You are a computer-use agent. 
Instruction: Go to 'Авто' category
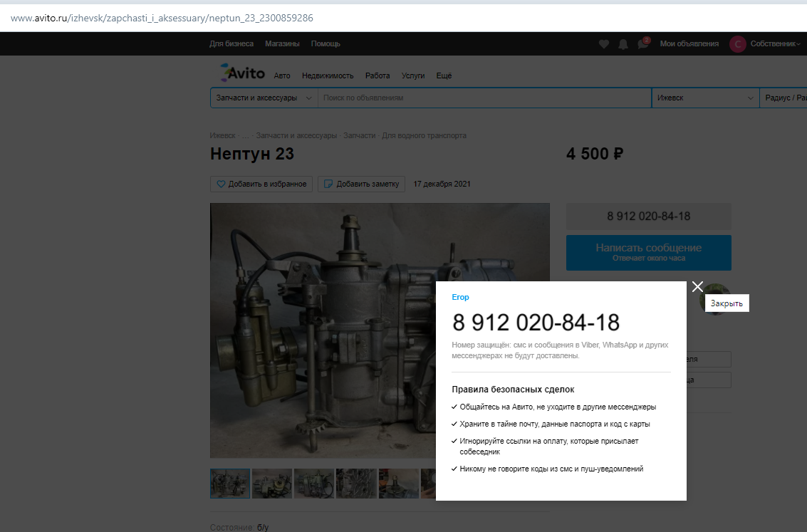[282, 75]
